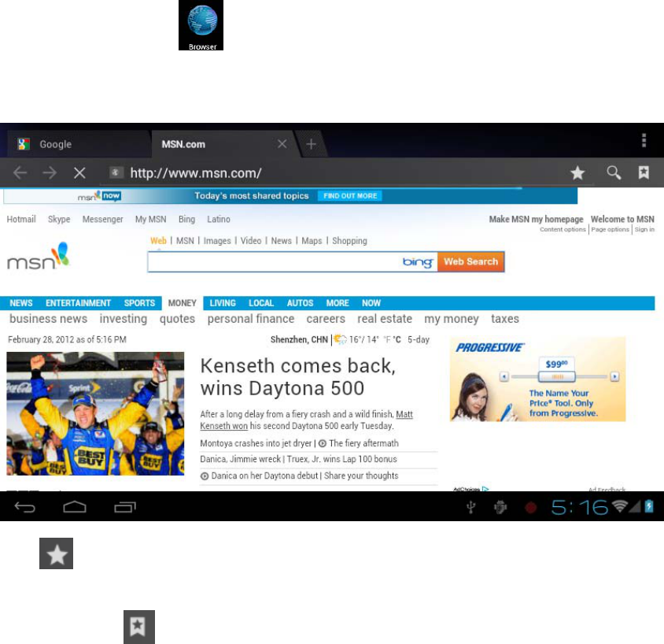Select Maps search scope

point(312,241)
